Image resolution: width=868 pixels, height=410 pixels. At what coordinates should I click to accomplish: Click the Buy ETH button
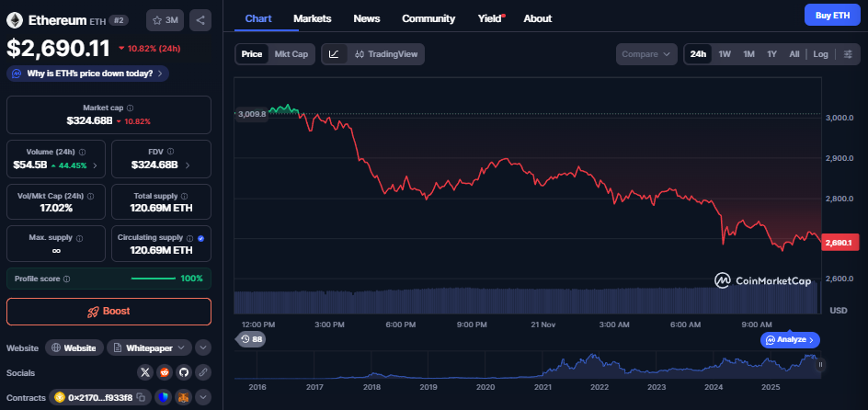pos(832,16)
